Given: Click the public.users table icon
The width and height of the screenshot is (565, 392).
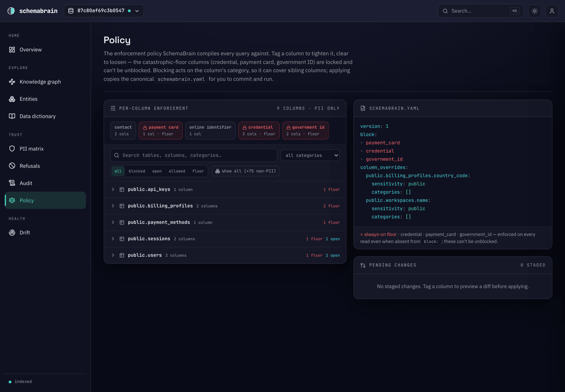Looking at the screenshot, I should tap(122, 256).
